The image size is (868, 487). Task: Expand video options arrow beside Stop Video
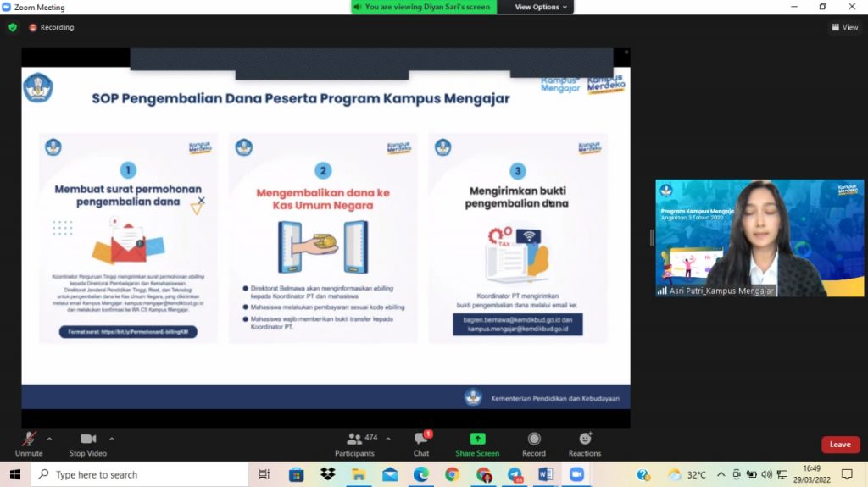(x=112, y=439)
